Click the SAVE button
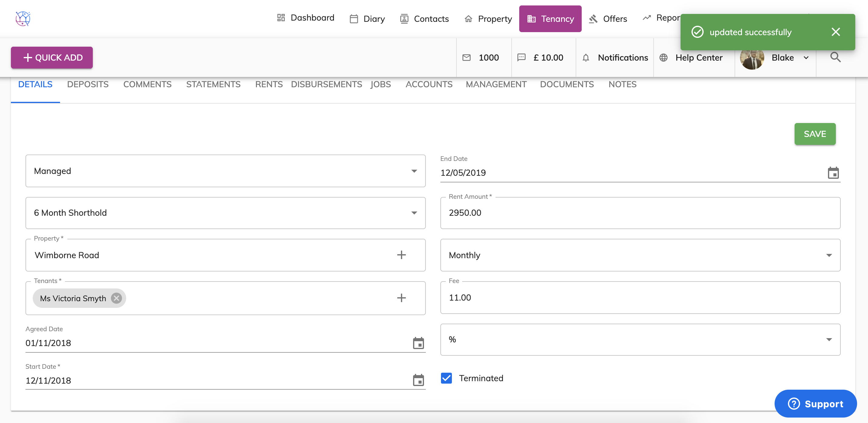Image resolution: width=868 pixels, height=423 pixels. (x=815, y=134)
